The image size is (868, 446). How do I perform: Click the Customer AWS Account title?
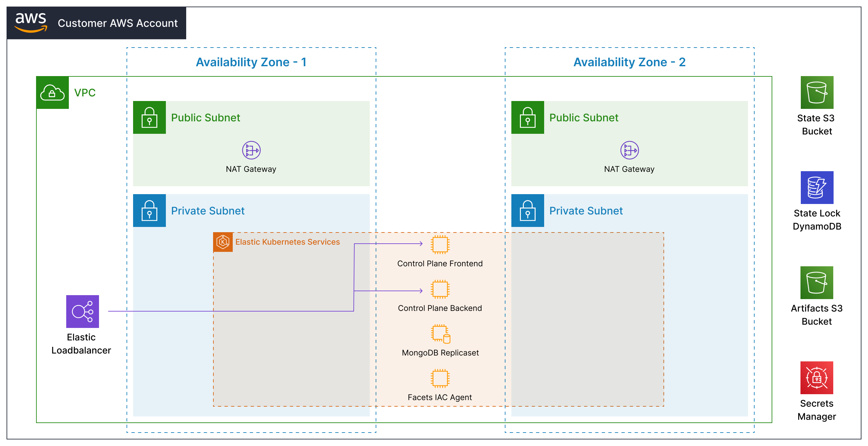point(118,23)
